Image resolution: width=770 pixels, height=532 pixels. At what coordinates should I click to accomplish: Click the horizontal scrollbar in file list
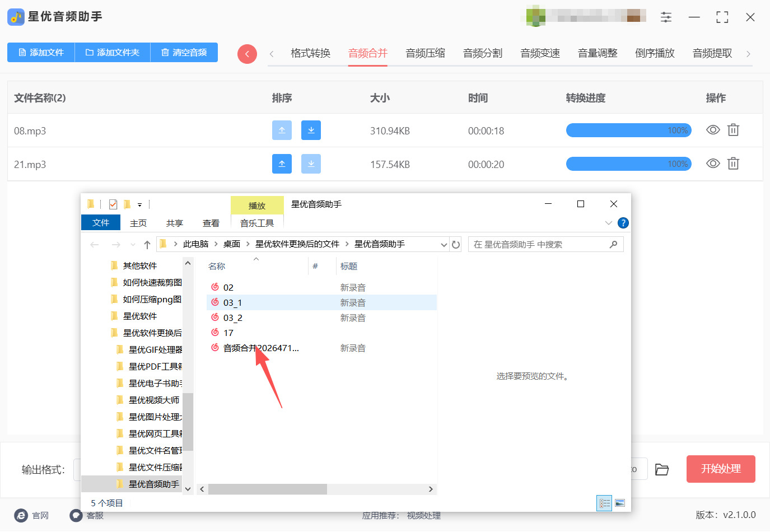point(268,489)
